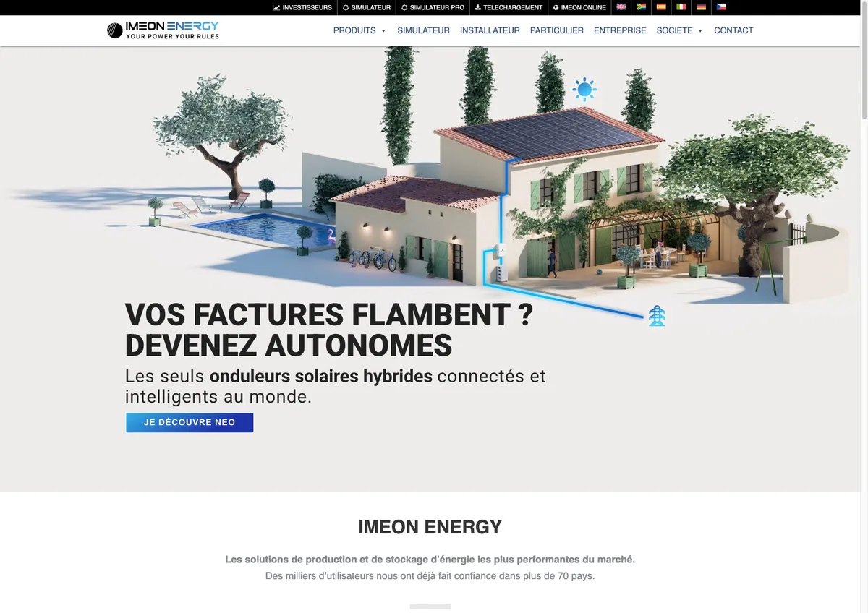
Task: Select the German flag language
Action: pyautogui.click(x=701, y=7)
